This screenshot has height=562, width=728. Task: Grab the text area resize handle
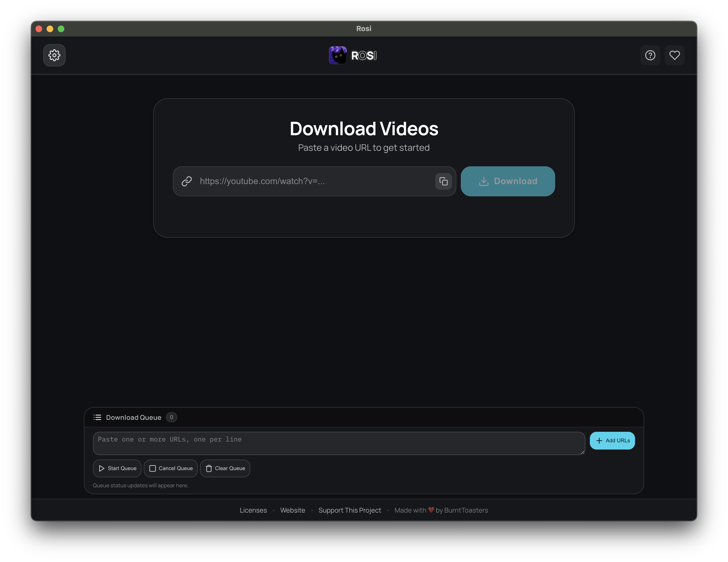[582, 452]
